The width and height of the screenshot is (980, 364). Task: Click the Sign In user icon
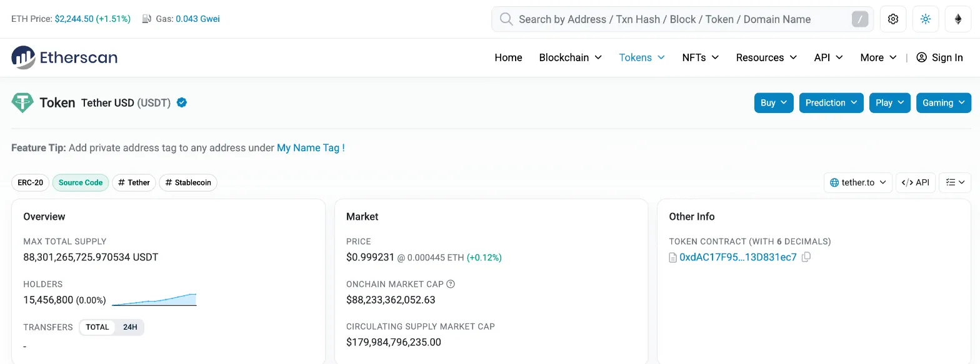[921, 57]
